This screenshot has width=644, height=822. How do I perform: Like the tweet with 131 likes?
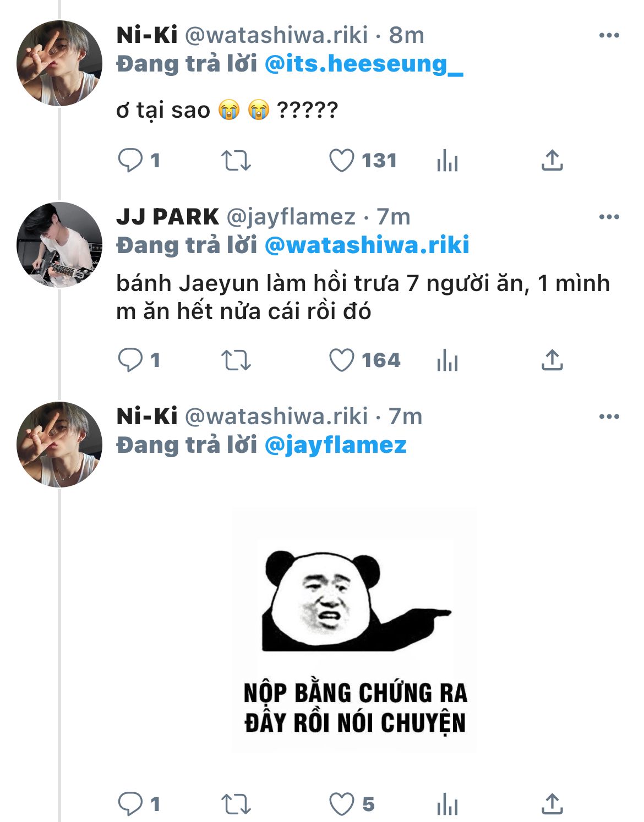(x=341, y=161)
